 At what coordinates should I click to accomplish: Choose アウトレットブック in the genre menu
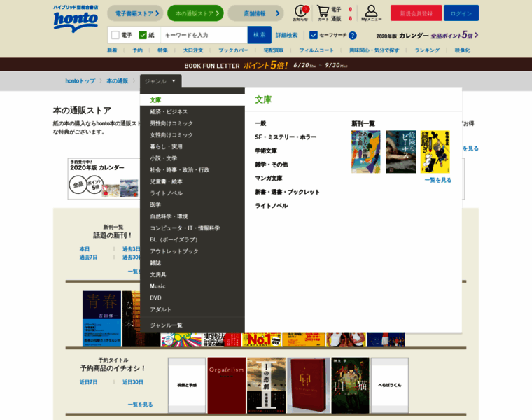(x=192, y=251)
